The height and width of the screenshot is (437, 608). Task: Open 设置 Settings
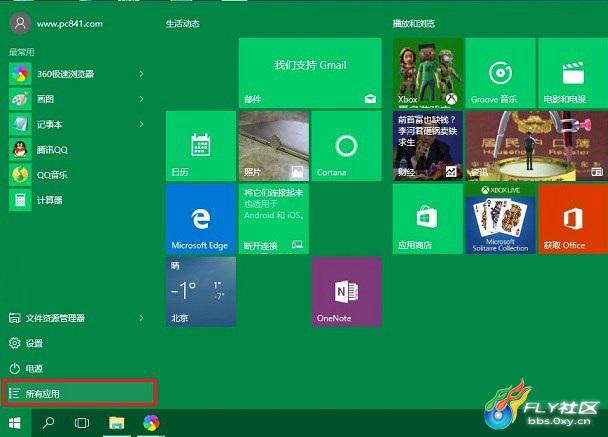[x=76, y=343]
